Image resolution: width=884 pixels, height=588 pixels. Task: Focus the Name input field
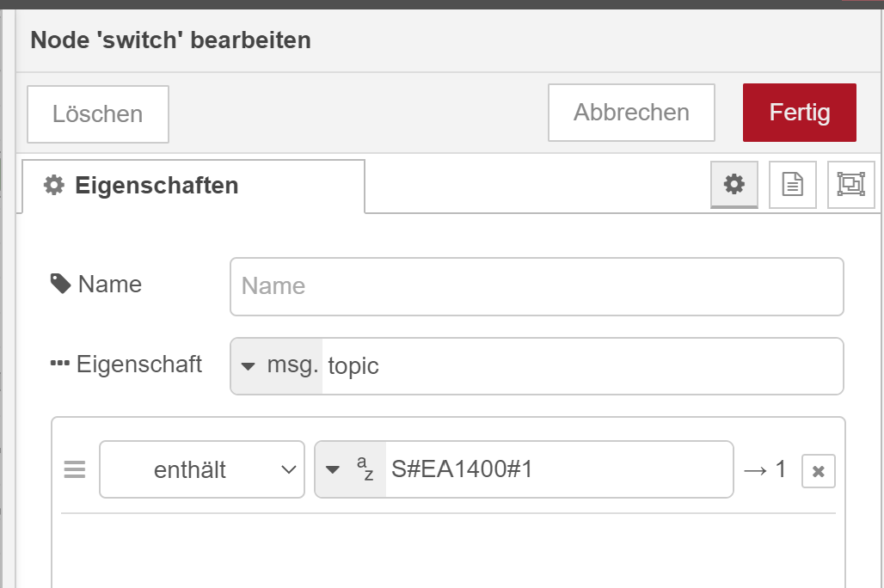click(x=537, y=286)
